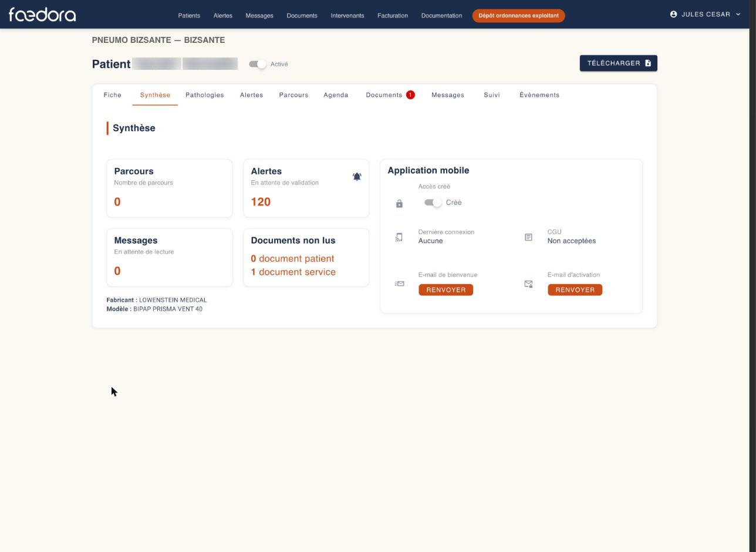Open Documentation in the top navigation
Image resolution: width=756 pixels, height=552 pixels.
tap(441, 16)
